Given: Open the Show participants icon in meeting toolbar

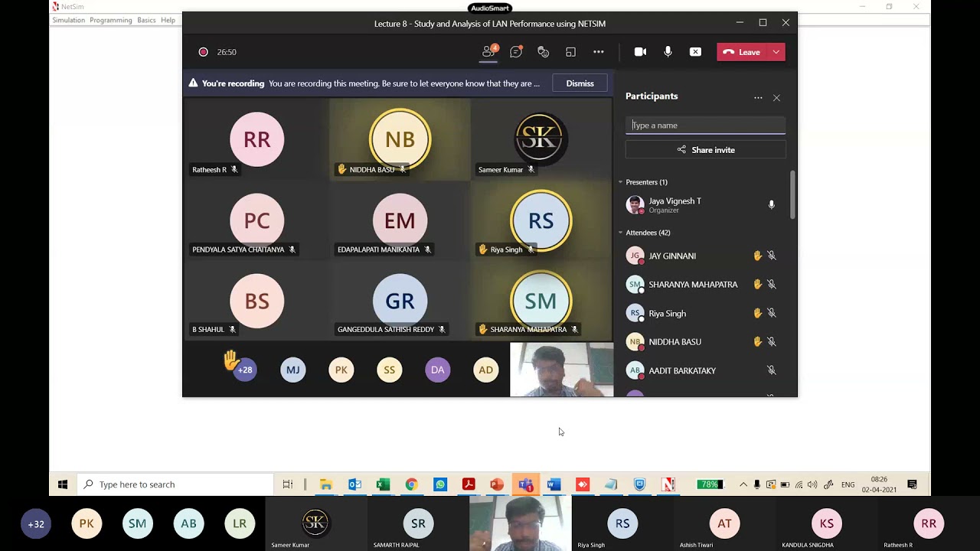Looking at the screenshot, I should (x=488, y=51).
